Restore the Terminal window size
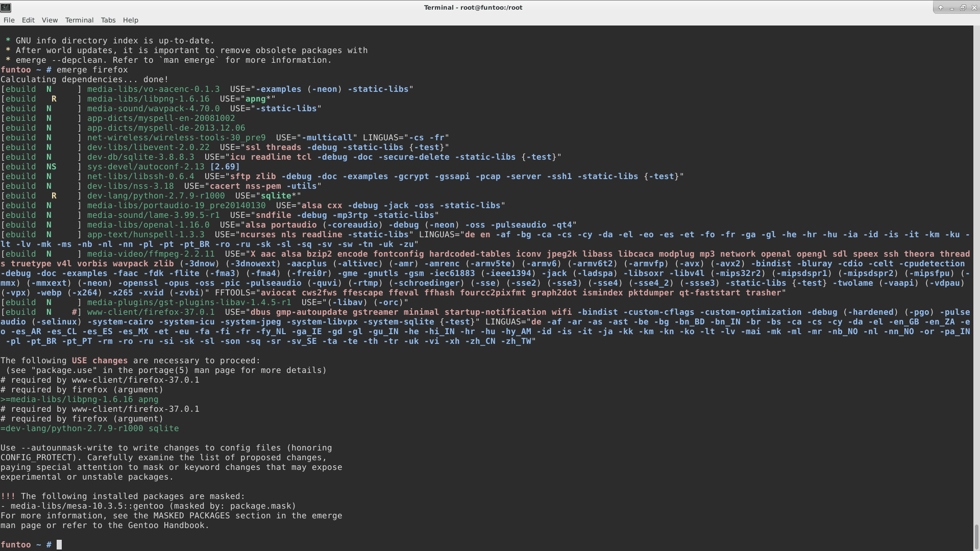 coord(963,8)
